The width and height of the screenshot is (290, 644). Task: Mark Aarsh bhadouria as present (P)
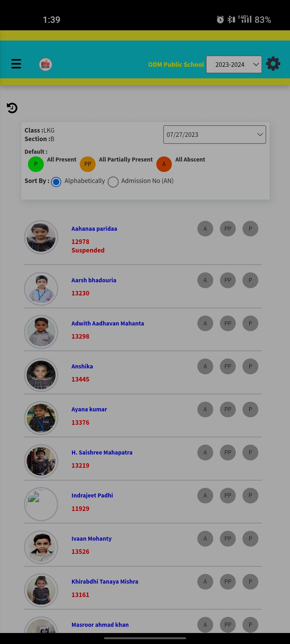point(250,280)
